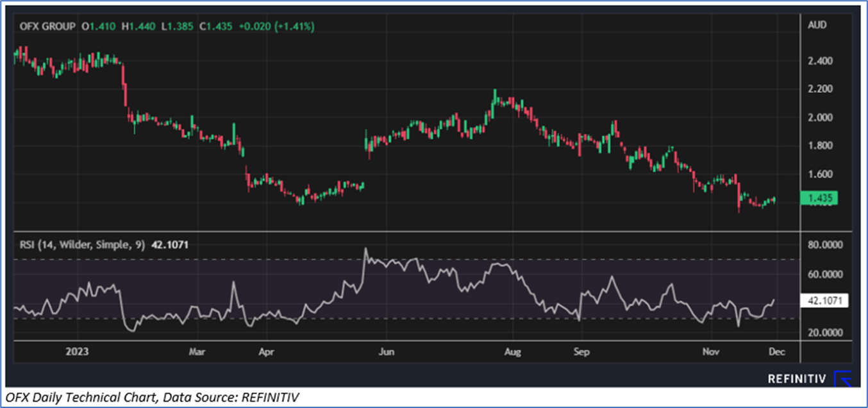The image size is (868, 408).
Task: Click the 80.0000 RSI axis label
Action: [826, 245]
